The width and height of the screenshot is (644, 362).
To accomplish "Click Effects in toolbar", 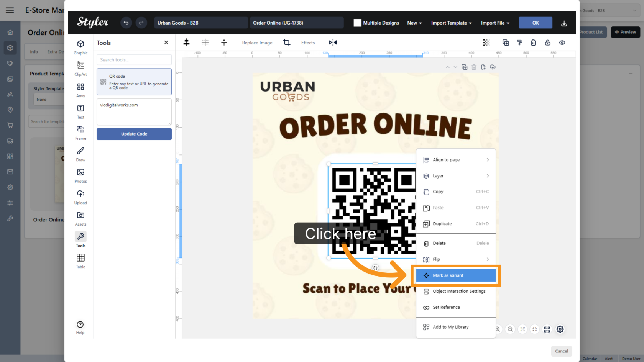I will point(308,43).
